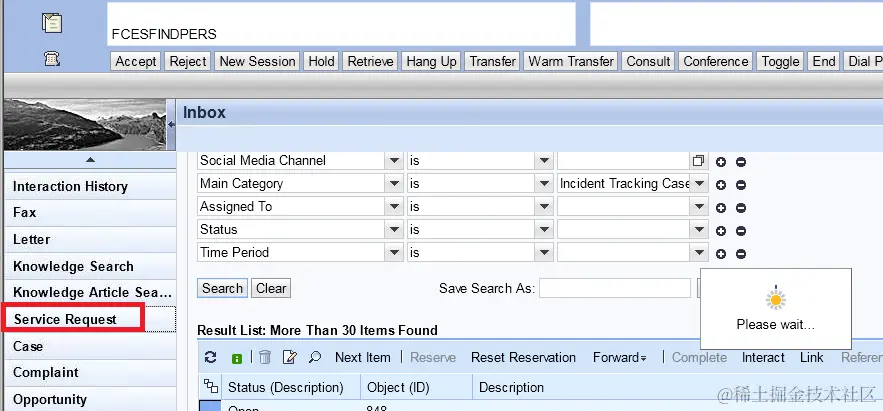Click Social Media Channel value input
Image resolution: width=883 pixels, height=411 pixels.
point(624,160)
